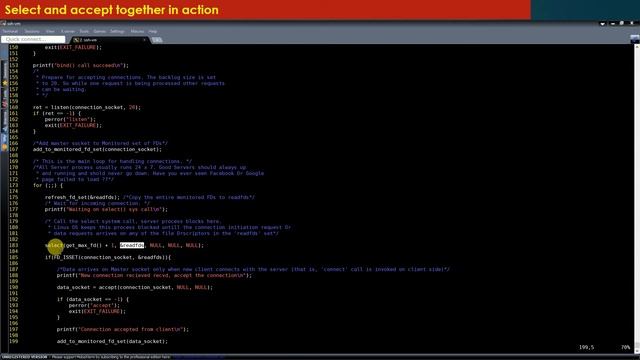Image resolution: width=640 pixels, height=360 pixels.
Task: Open the X server menu
Action: (68, 31)
